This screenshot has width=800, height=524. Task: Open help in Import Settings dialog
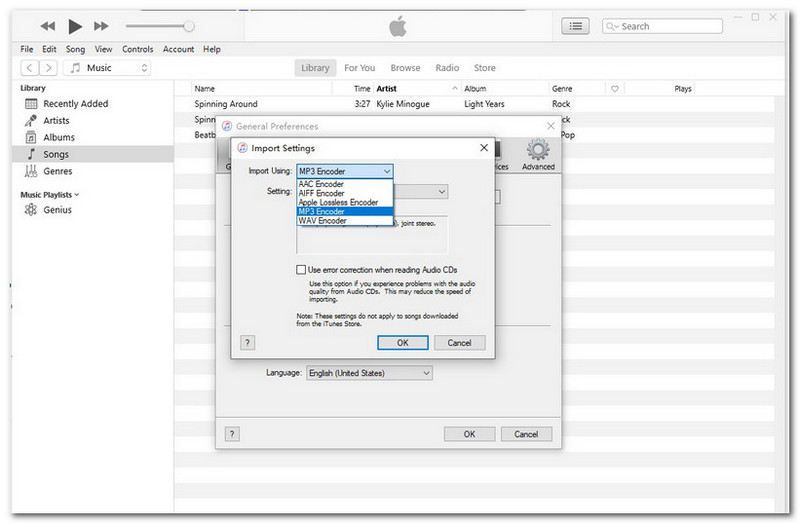pos(247,342)
